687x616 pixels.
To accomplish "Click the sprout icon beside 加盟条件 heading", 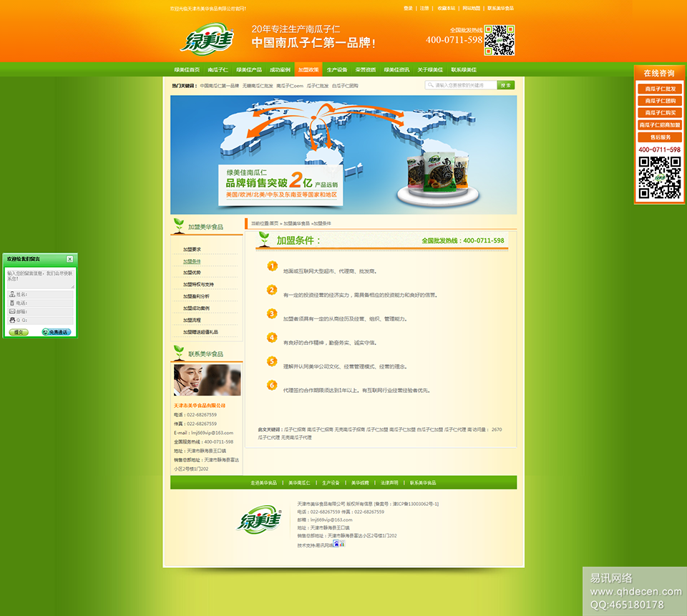I will point(264,239).
